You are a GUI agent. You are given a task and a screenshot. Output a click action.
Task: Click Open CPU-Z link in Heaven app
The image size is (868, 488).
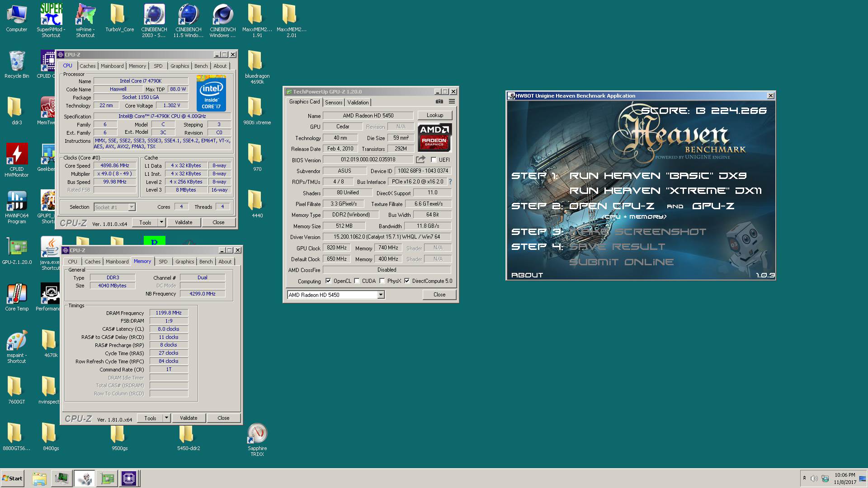coord(611,206)
